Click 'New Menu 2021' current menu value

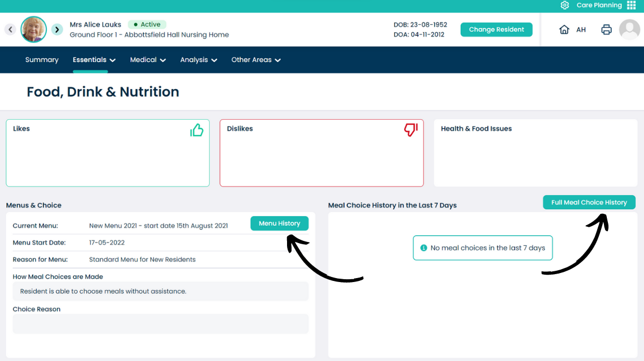click(158, 226)
